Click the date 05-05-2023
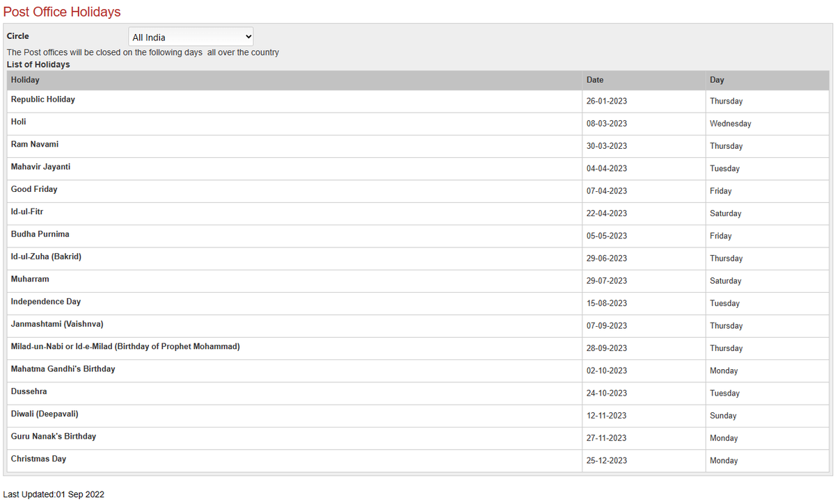The width and height of the screenshot is (835, 504). pyautogui.click(x=607, y=236)
